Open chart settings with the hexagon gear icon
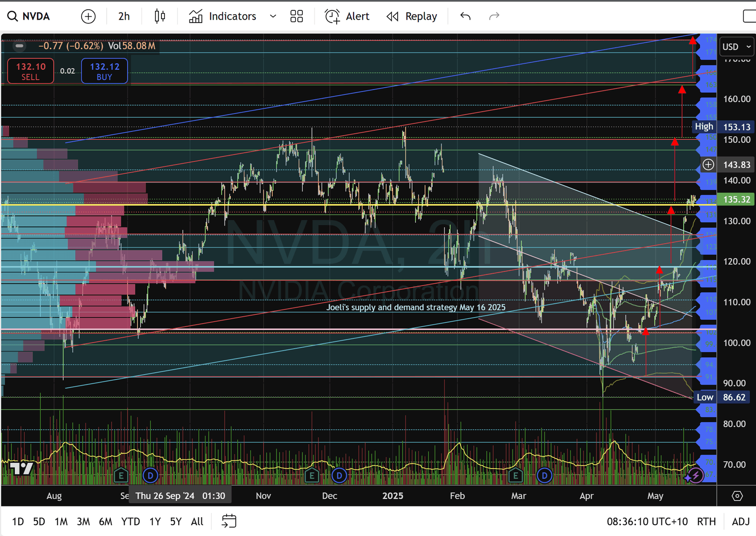The image size is (756, 536). point(737,496)
